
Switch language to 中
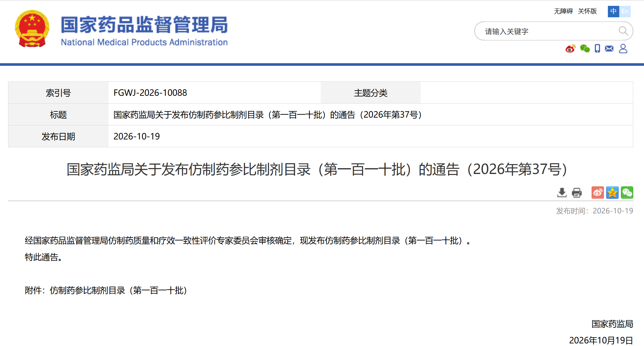pos(613,11)
